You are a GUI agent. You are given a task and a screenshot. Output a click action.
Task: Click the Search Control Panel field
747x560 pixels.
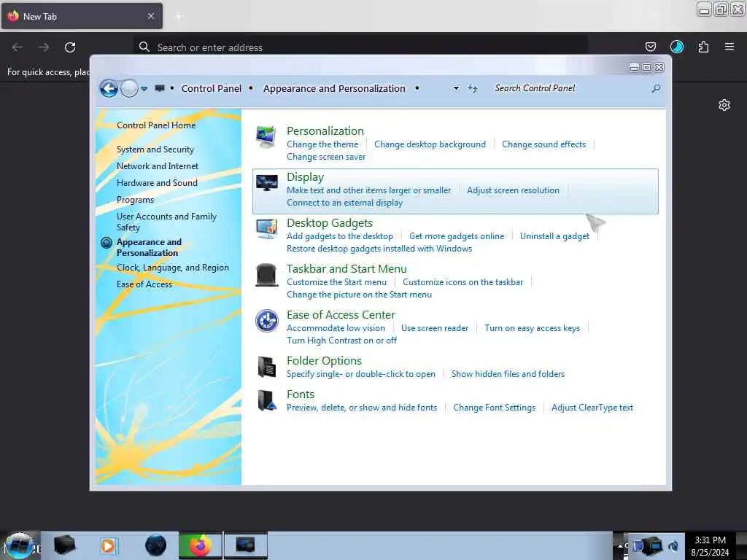click(x=570, y=88)
